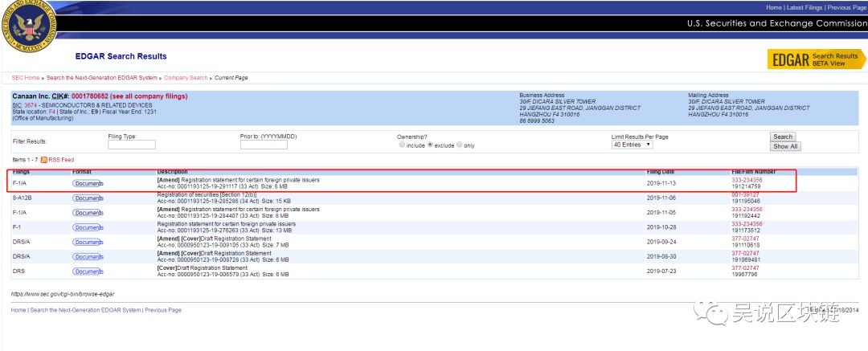This screenshot has width=868, height=351.
Task: Open CIK 0001780652 all company filings link
Action: click(x=129, y=96)
